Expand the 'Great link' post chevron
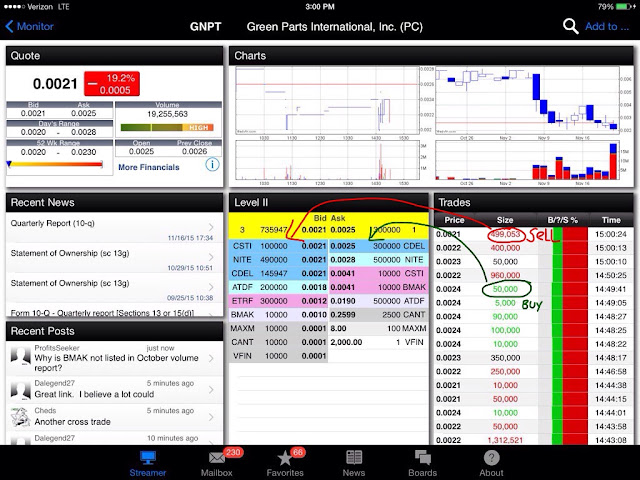 [x=211, y=390]
